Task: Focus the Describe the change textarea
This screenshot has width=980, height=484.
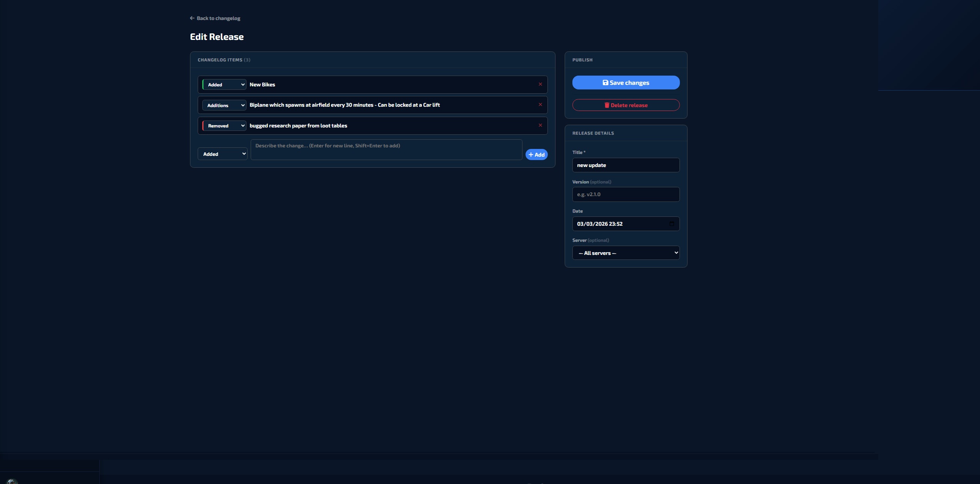Action: [x=386, y=150]
